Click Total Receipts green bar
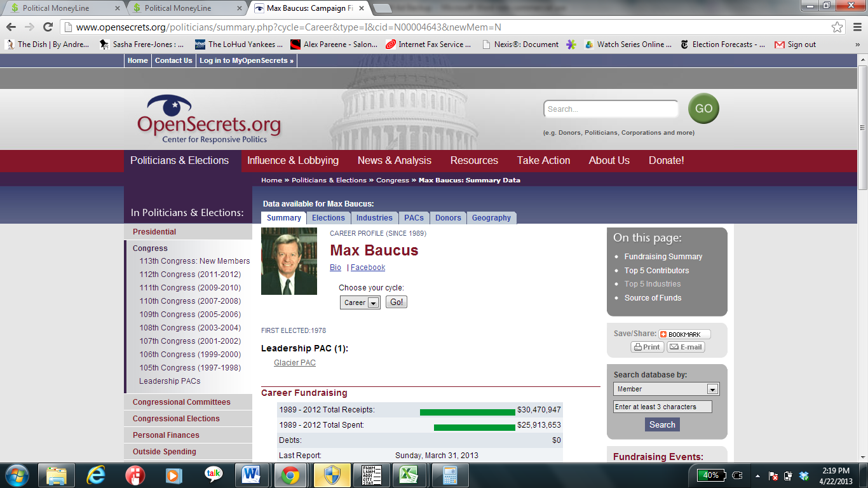This screenshot has width=868, height=488. coord(468,412)
